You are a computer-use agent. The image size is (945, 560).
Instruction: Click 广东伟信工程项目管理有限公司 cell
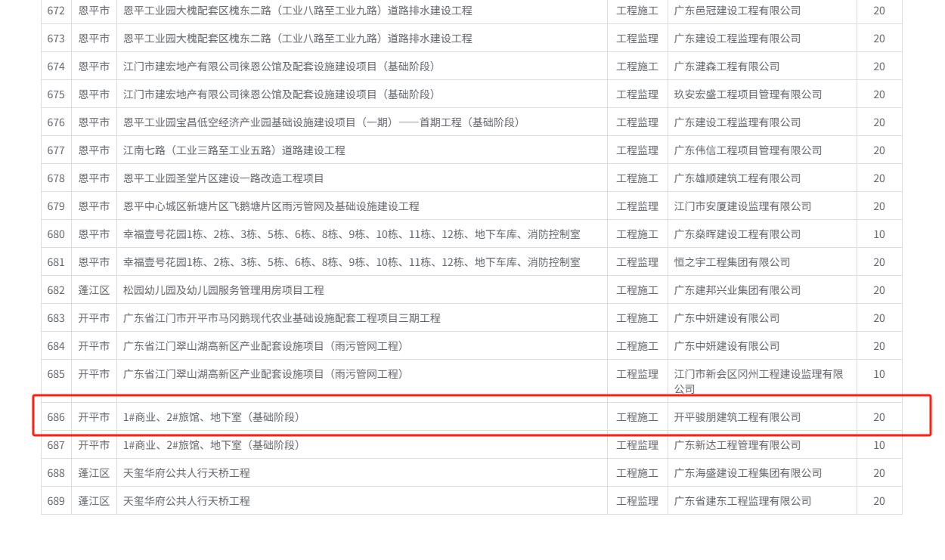tap(748, 150)
